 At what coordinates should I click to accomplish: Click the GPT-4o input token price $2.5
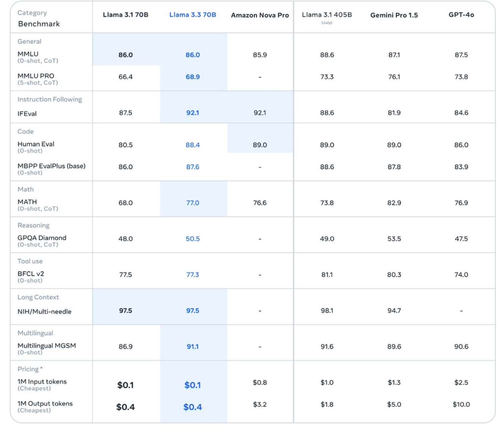pos(461,383)
